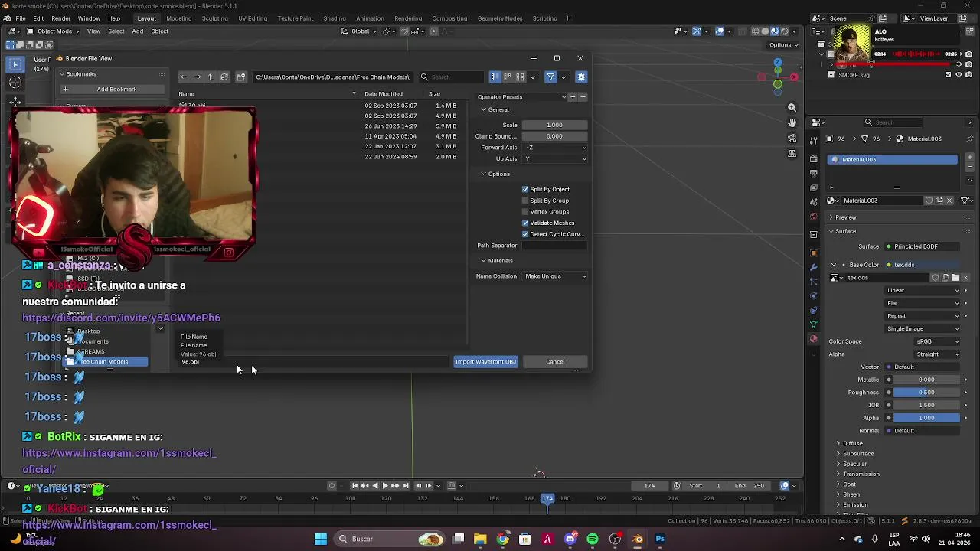Enable Vertex Groups checkbox
The width and height of the screenshot is (980, 551).
pos(525,212)
